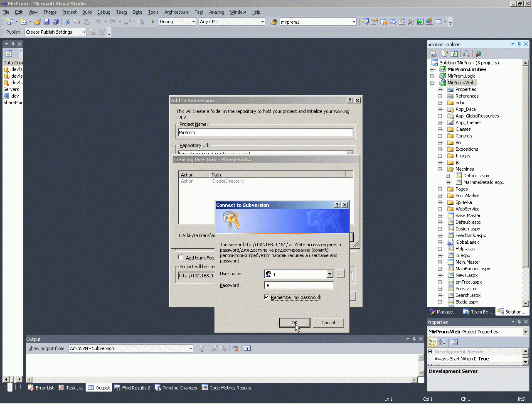Viewport: 532px width, 404px height.
Task: Open the Properties object selector dropdown
Action: [525, 332]
